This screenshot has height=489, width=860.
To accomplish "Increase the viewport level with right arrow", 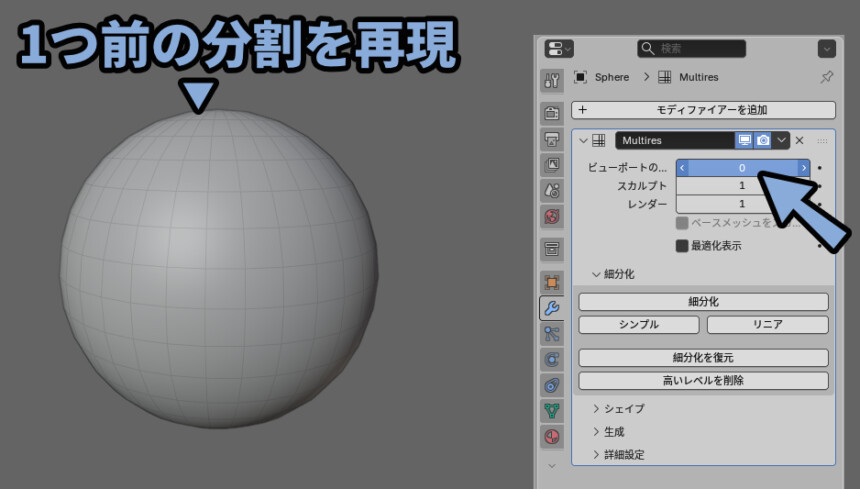I will [x=802, y=168].
